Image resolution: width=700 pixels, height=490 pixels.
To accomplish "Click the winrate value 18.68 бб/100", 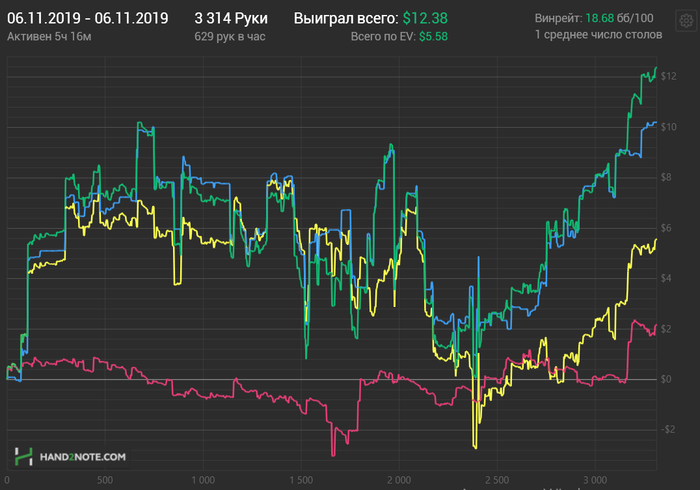I will coord(619,18).
